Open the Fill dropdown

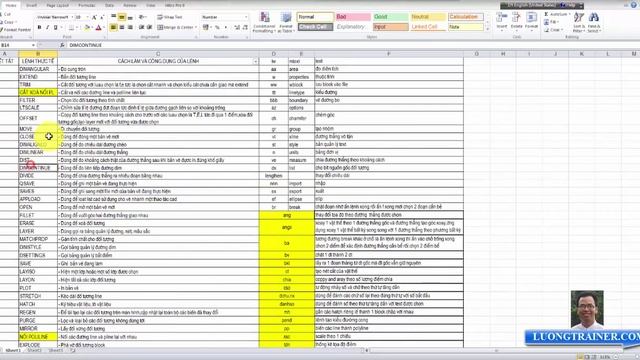(x=551, y=22)
